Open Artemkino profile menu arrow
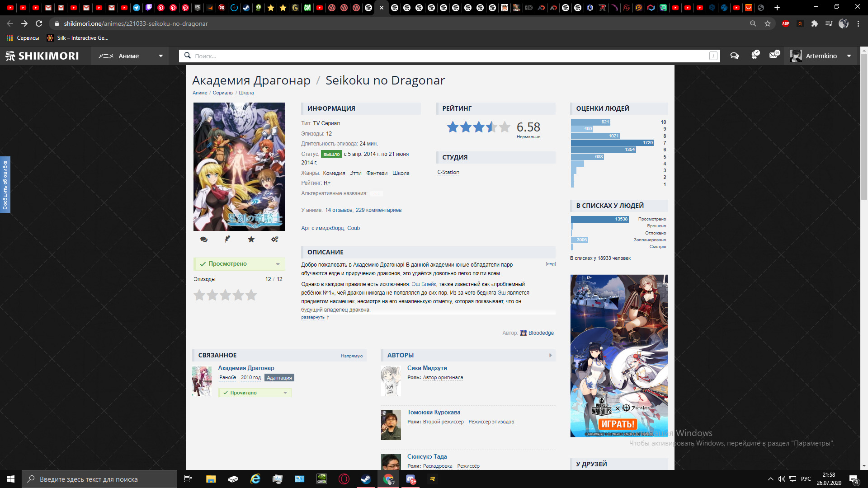Viewport: 868px width, 488px height. coord(849,56)
